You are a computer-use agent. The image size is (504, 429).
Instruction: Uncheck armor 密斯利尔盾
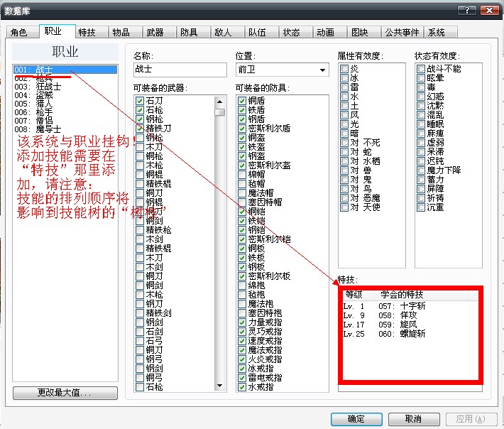242,129
